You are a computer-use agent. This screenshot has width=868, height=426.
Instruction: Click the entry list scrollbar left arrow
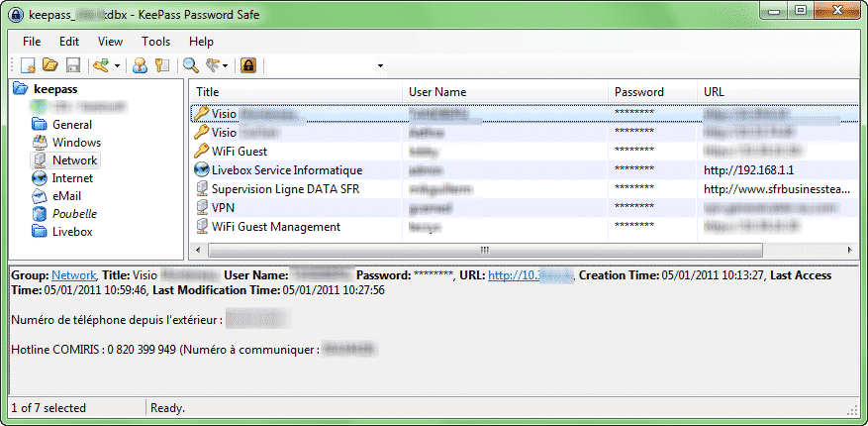198,251
